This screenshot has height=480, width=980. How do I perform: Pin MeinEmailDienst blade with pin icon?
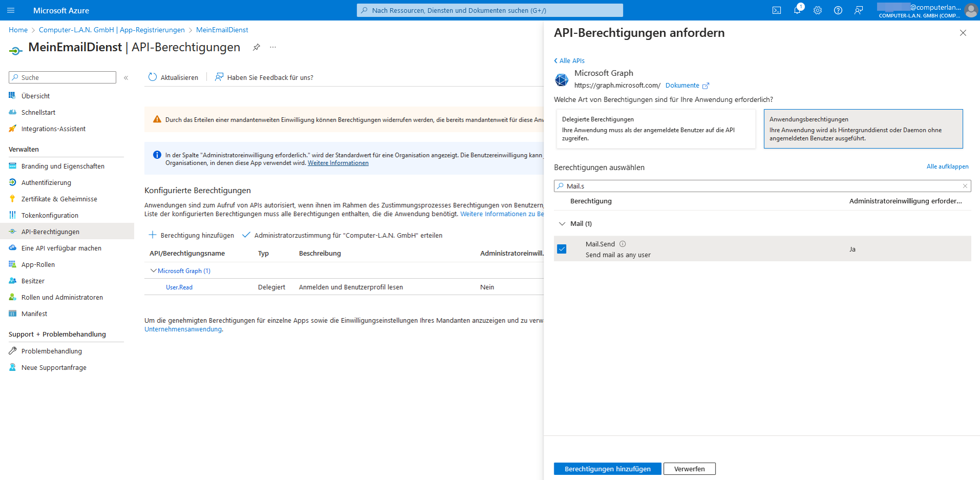click(256, 47)
